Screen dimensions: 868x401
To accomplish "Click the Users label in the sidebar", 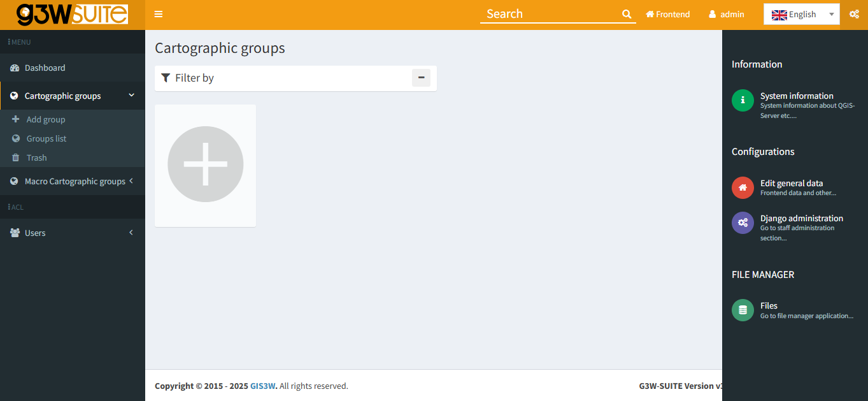I will coord(35,233).
